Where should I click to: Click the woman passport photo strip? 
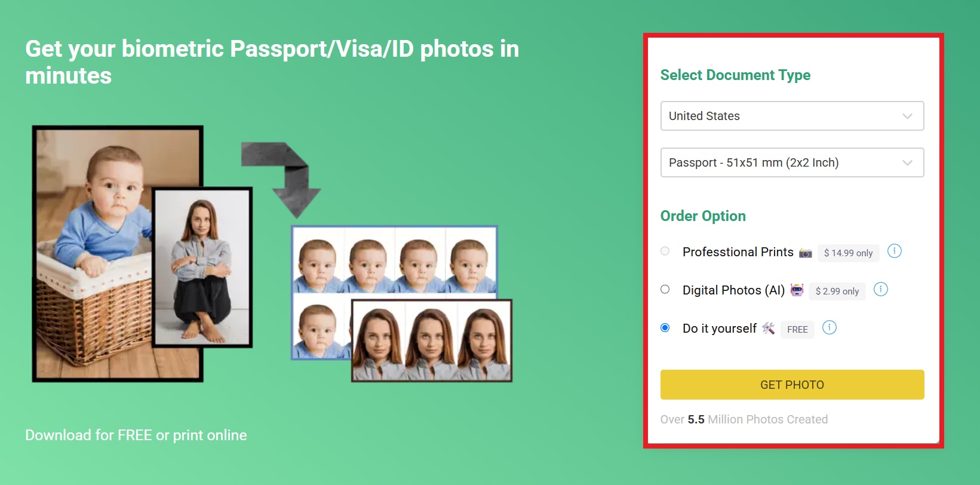(x=431, y=340)
